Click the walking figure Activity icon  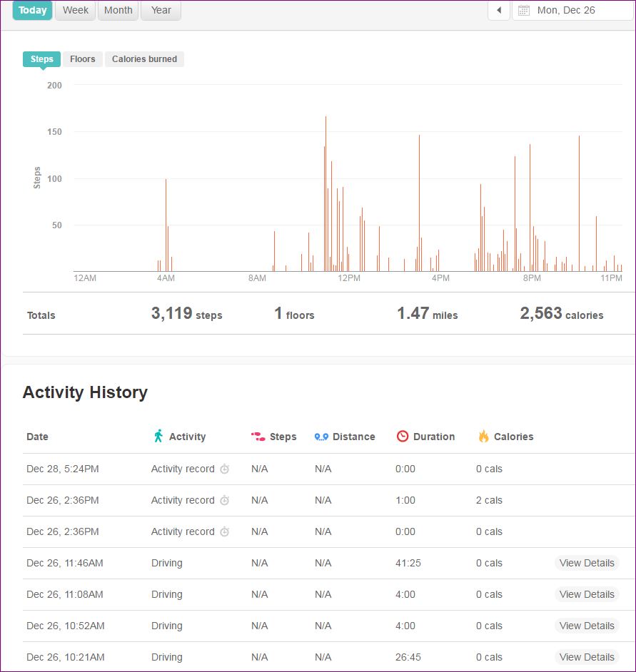[x=158, y=436]
